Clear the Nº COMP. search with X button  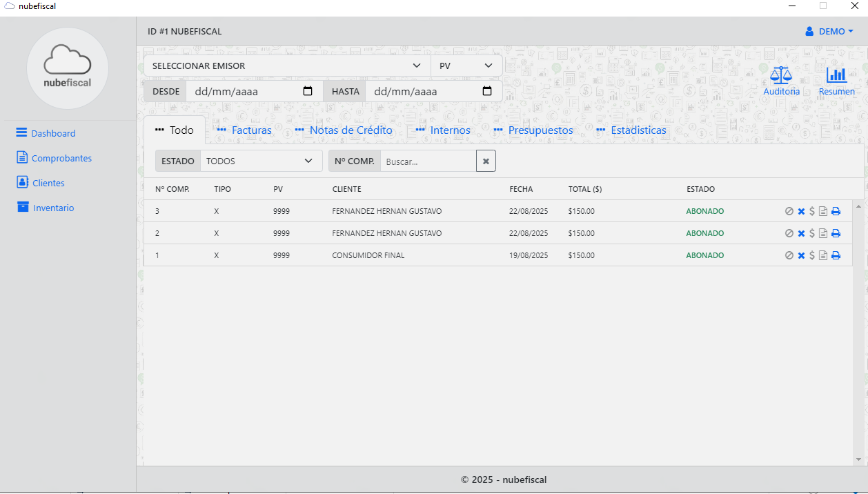pyautogui.click(x=486, y=161)
